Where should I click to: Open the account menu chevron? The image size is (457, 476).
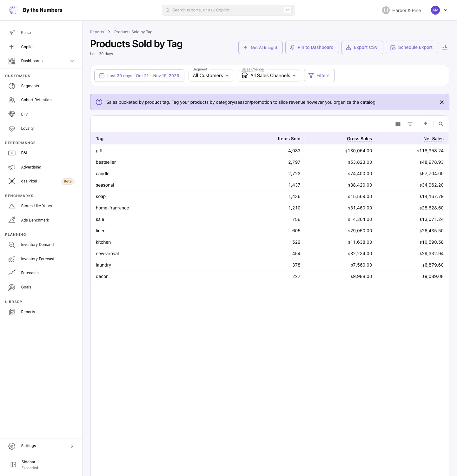click(x=446, y=10)
